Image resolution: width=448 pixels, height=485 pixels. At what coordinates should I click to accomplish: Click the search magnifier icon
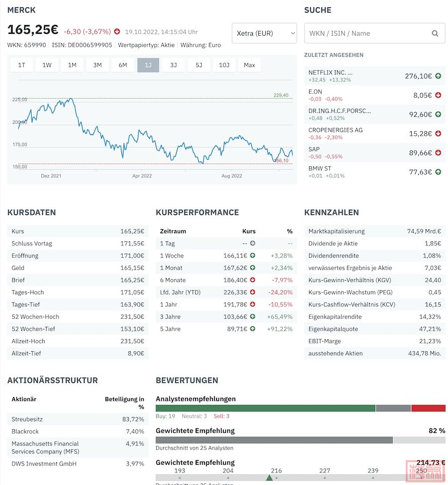click(435, 33)
